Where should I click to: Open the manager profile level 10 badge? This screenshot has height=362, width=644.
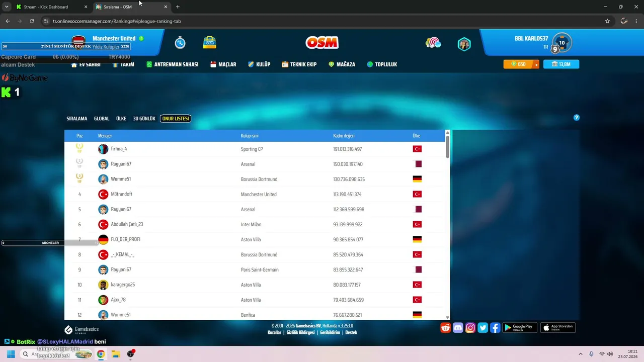point(561,43)
